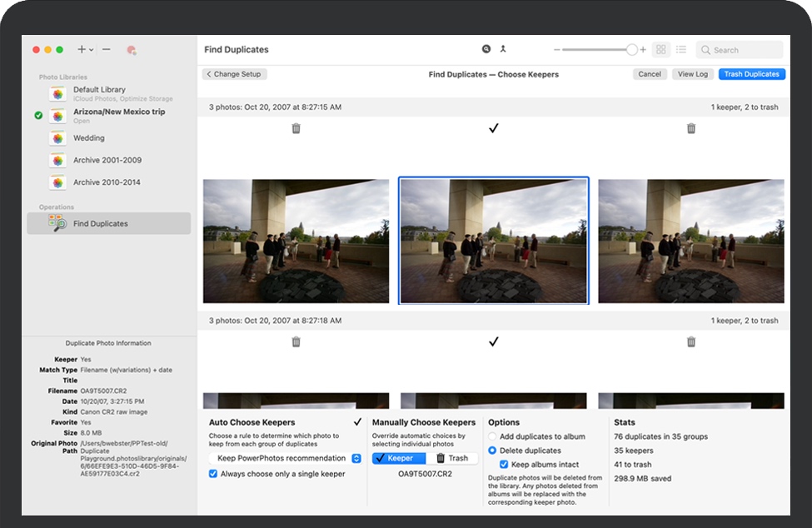The image size is (812, 528).
Task: Click the minus button to remove a library
Action: pyautogui.click(x=107, y=50)
